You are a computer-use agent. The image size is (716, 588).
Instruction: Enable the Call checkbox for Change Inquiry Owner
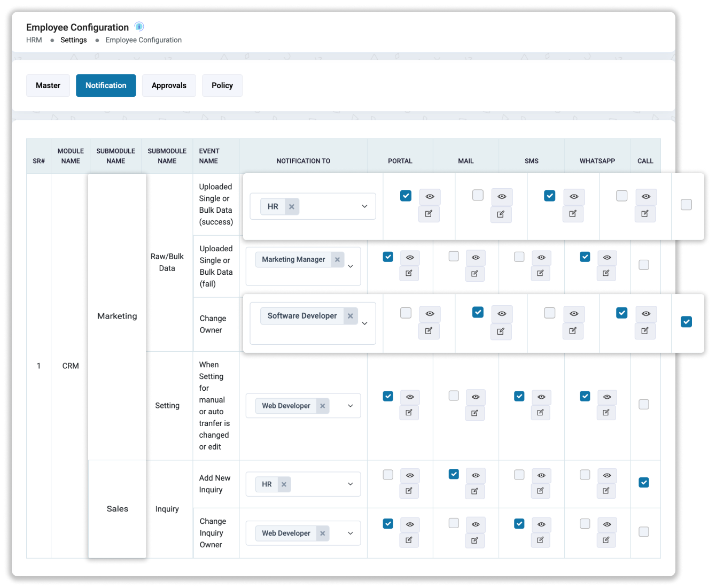(x=644, y=531)
